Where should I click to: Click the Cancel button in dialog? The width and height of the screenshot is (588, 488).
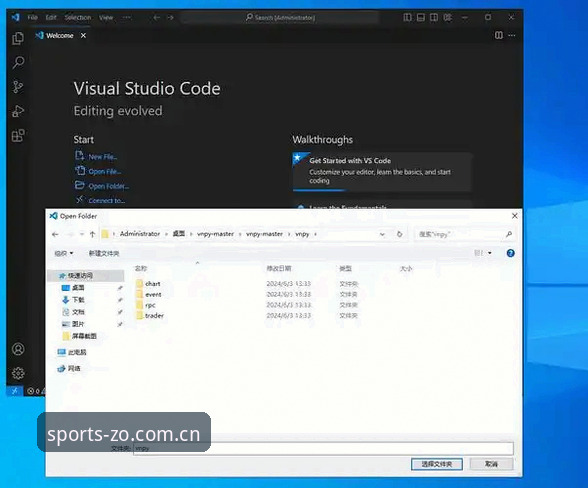pos(491,464)
